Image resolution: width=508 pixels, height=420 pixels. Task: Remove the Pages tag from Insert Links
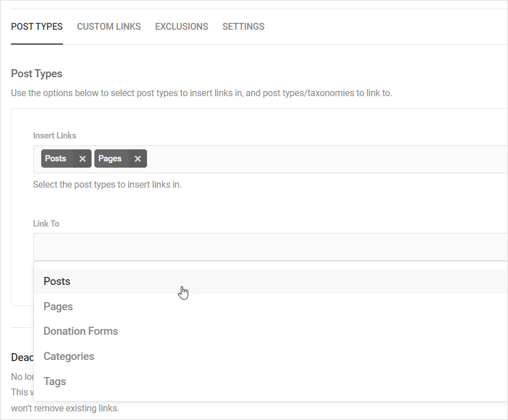(x=137, y=159)
